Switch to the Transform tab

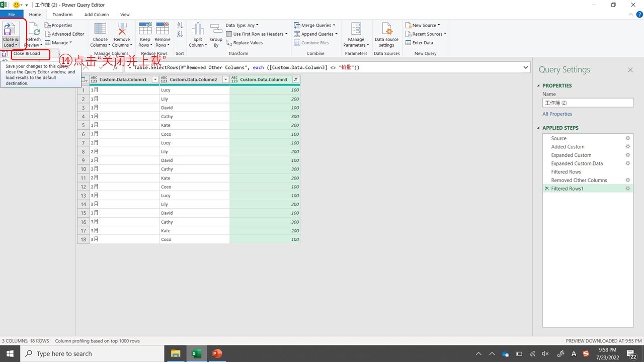[62, 15]
